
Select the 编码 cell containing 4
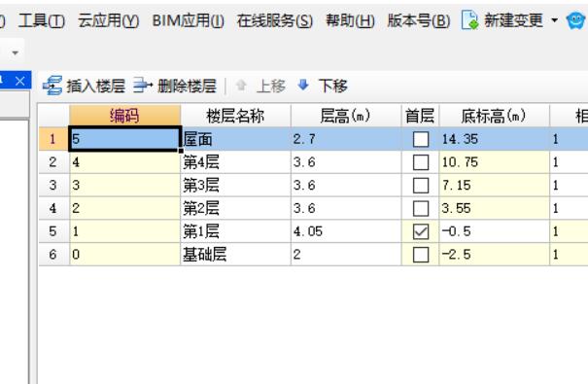[124, 162]
